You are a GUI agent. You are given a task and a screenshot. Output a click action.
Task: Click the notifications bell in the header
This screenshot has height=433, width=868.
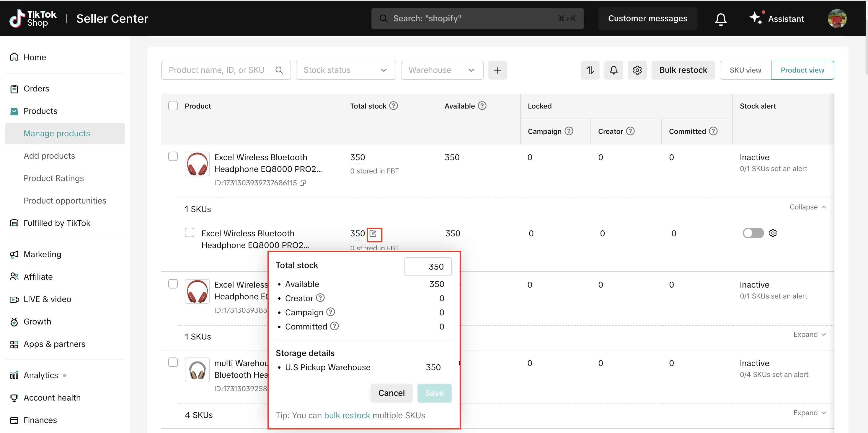(x=720, y=19)
